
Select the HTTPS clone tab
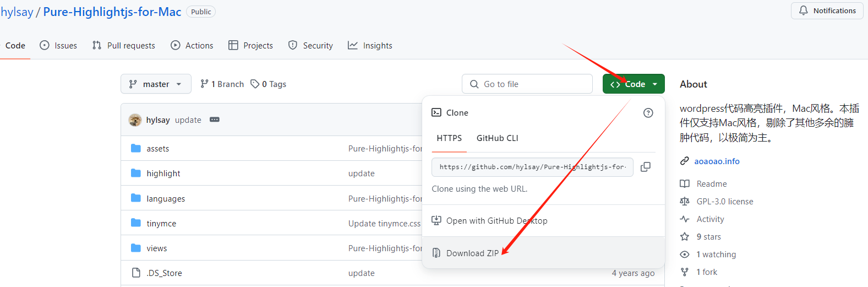pyautogui.click(x=449, y=138)
